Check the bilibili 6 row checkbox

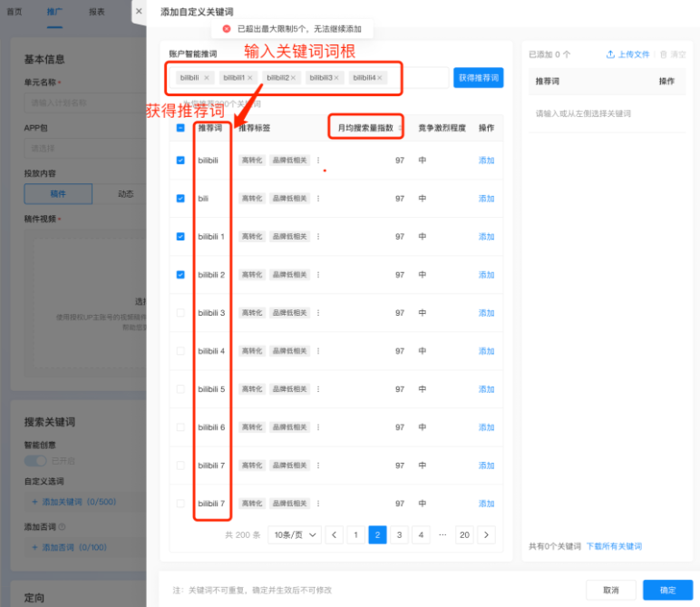[180, 427]
